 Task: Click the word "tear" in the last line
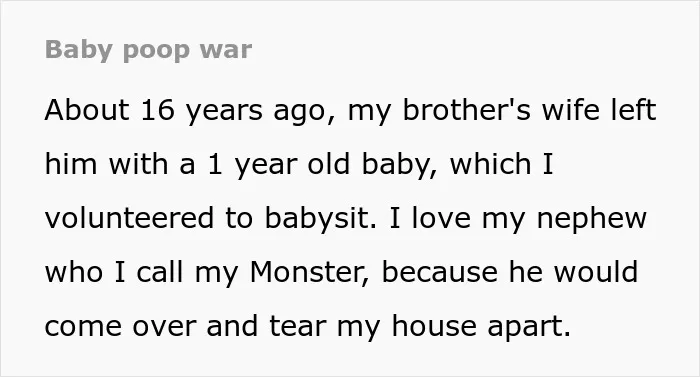[298, 326]
